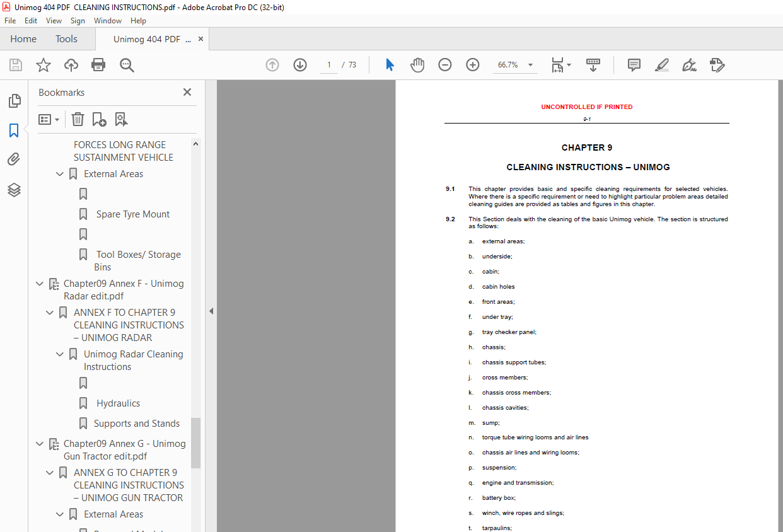This screenshot has width=783, height=532.
Task: Collapse Chapter09 Annex F Unimog Radar file
Action: click(40, 284)
